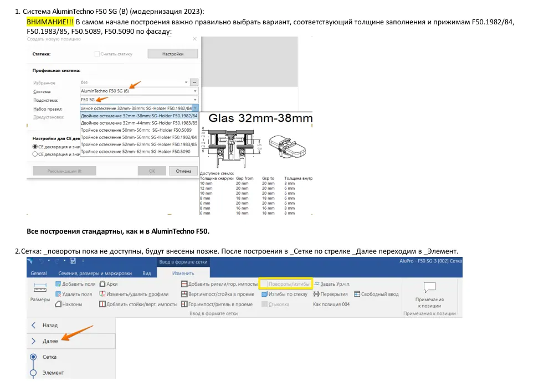
Task: Collapse the Набор правил dropdown arrow
Action: point(195,109)
